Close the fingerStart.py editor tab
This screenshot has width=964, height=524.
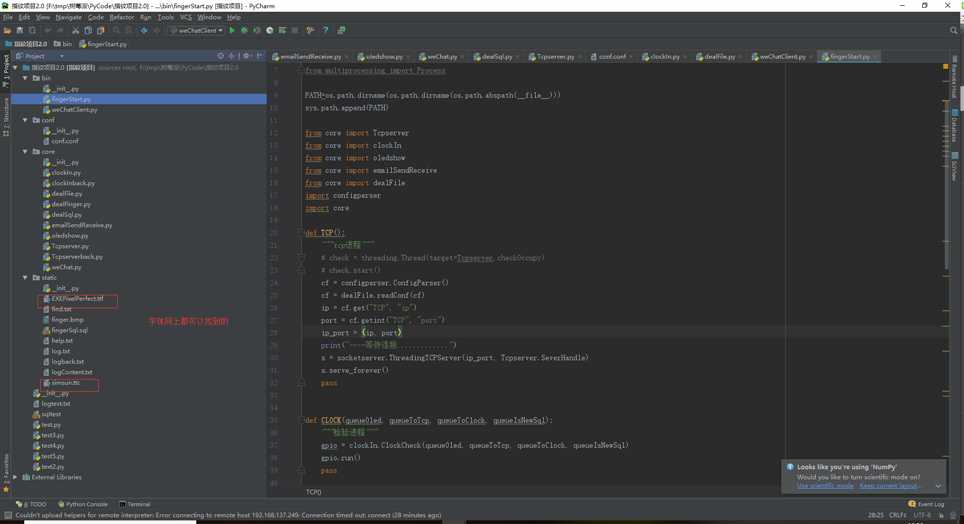875,57
